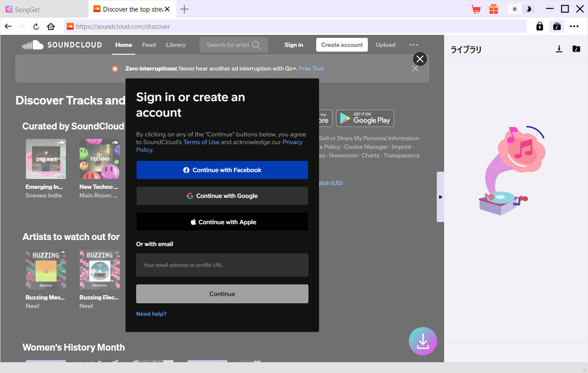Open the gift box icon
Image resolution: width=588 pixels, height=373 pixels.
click(x=493, y=9)
